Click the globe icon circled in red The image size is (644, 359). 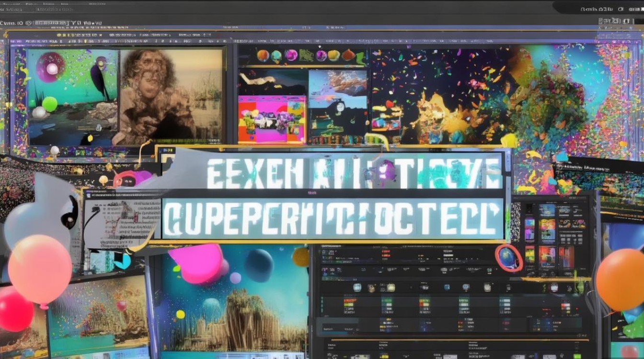509,258
